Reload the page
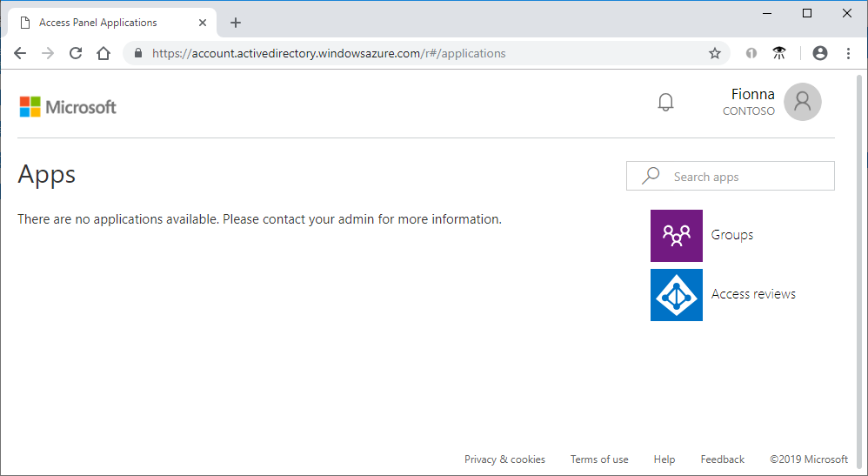The height and width of the screenshot is (476, 868). [76, 53]
